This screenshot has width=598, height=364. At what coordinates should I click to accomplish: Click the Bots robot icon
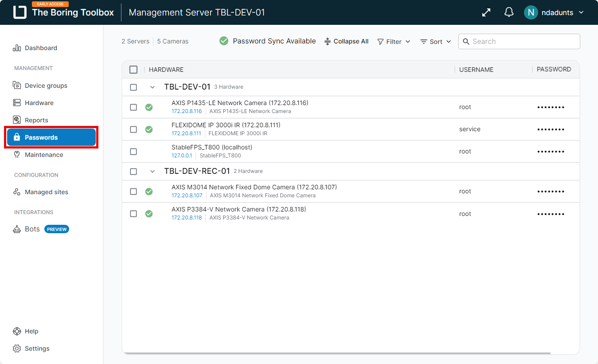[17, 229]
